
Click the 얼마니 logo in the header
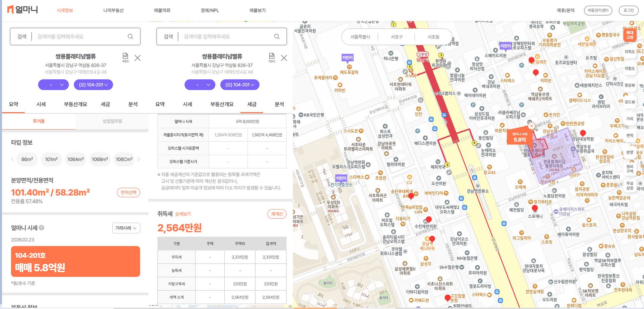(22, 10)
